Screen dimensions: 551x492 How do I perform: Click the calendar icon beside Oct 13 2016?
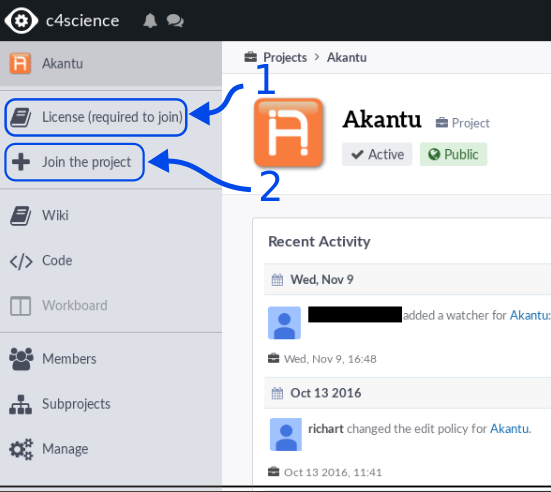pos(277,393)
